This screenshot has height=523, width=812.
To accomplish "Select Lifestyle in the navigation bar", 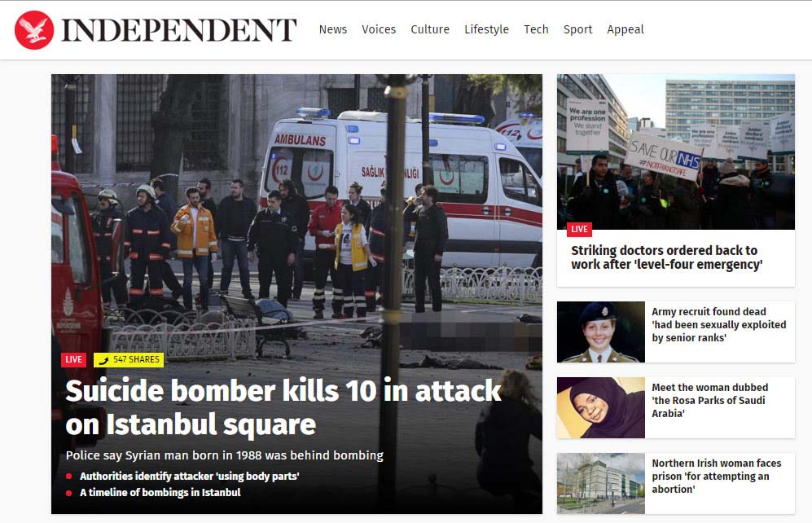I will tap(486, 29).
